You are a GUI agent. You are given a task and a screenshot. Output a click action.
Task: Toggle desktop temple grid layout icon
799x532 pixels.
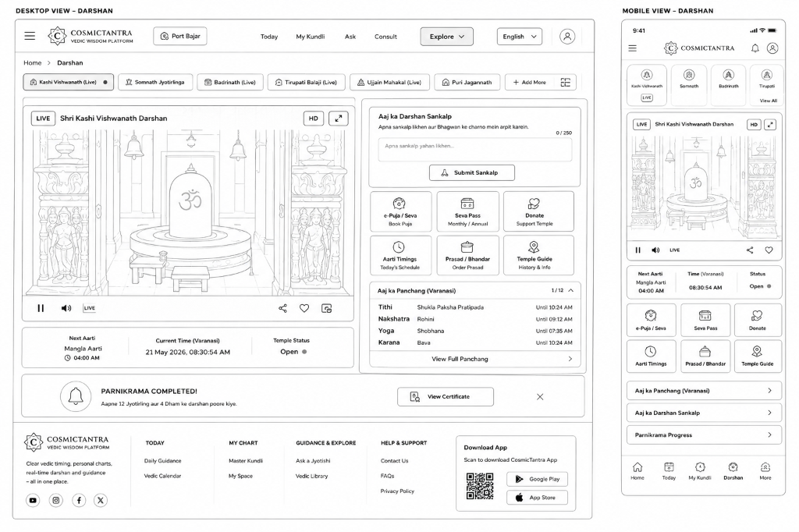coord(565,82)
